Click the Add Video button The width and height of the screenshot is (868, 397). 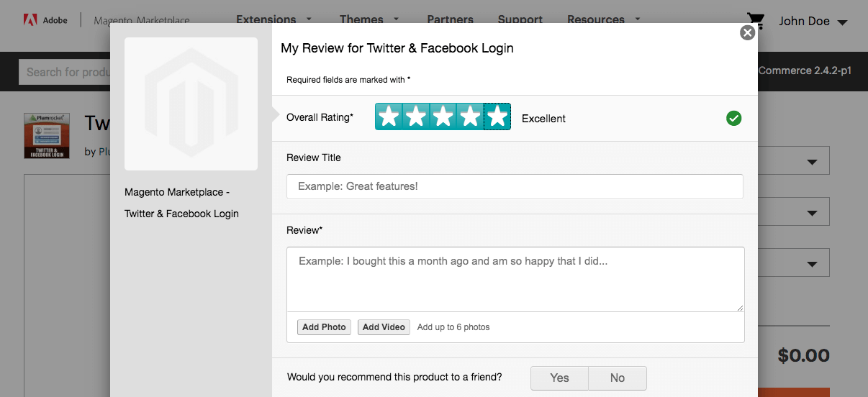[x=384, y=327]
